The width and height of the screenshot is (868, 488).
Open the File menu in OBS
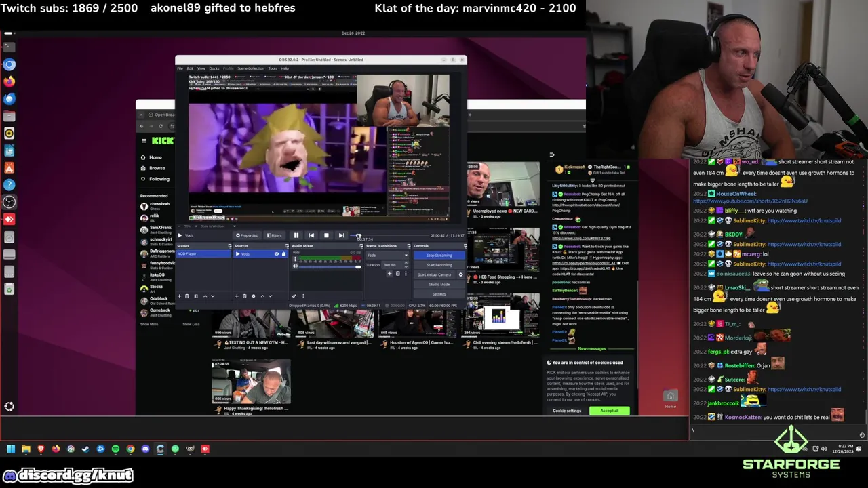click(x=180, y=68)
